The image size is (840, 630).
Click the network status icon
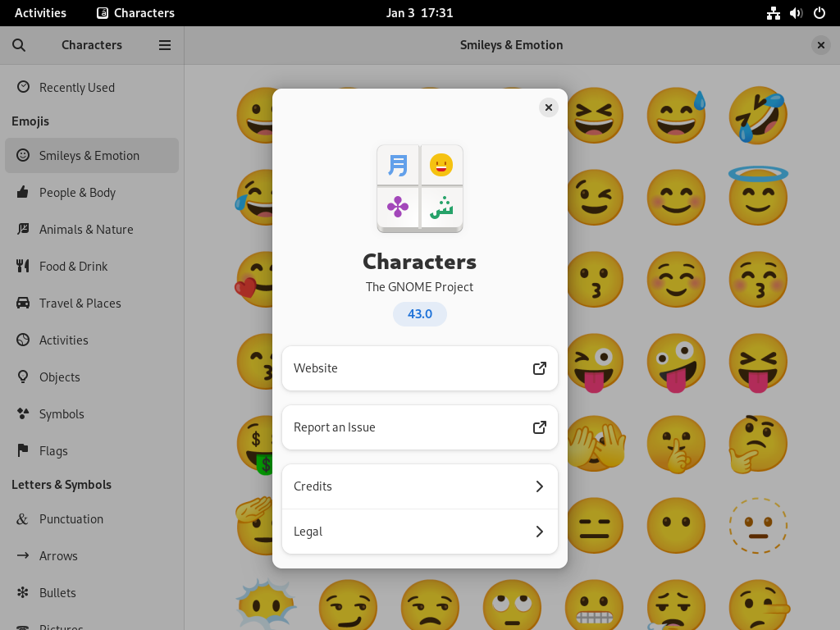[774, 13]
